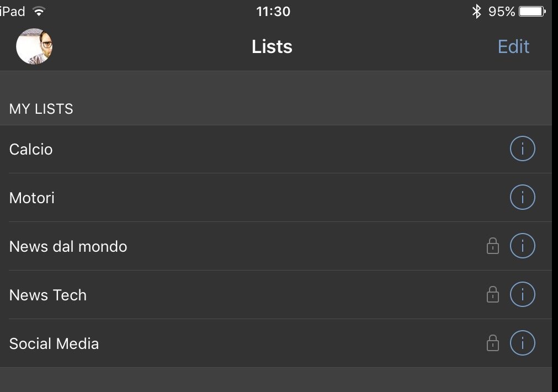Tap the Bluetooth status icon
This screenshot has height=392, width=558.
point(476,12)
